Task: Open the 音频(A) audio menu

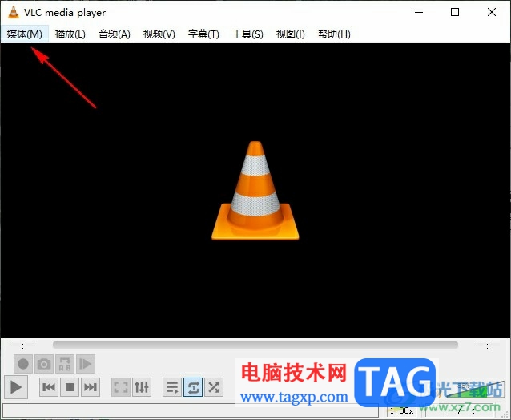Action: click(115, 34)
